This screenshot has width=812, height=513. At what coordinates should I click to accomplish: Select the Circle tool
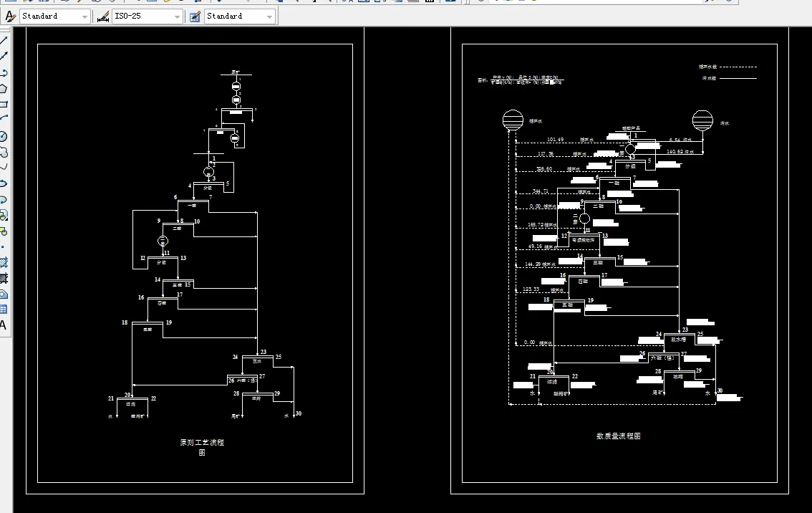point(4,136)
